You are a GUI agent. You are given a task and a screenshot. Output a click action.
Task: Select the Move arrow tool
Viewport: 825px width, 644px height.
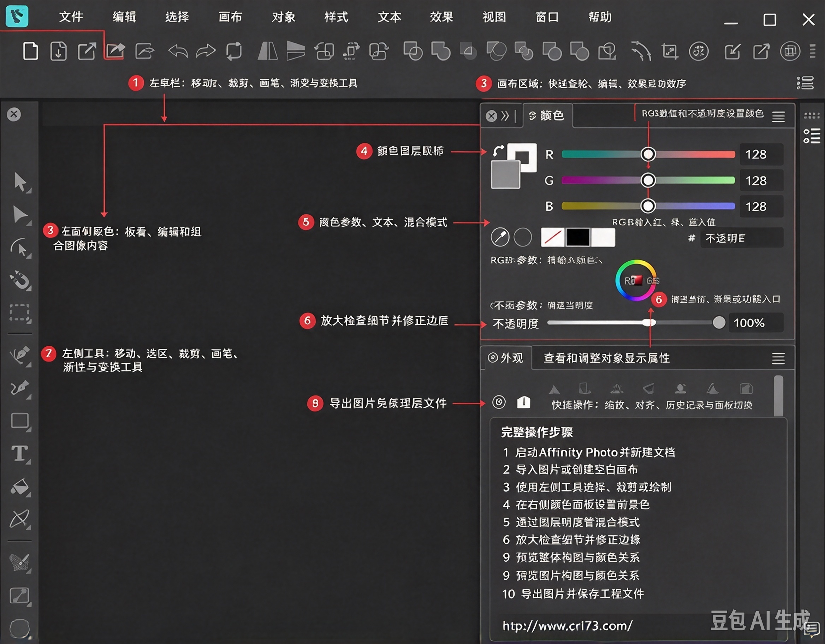(x=20, y=183)
